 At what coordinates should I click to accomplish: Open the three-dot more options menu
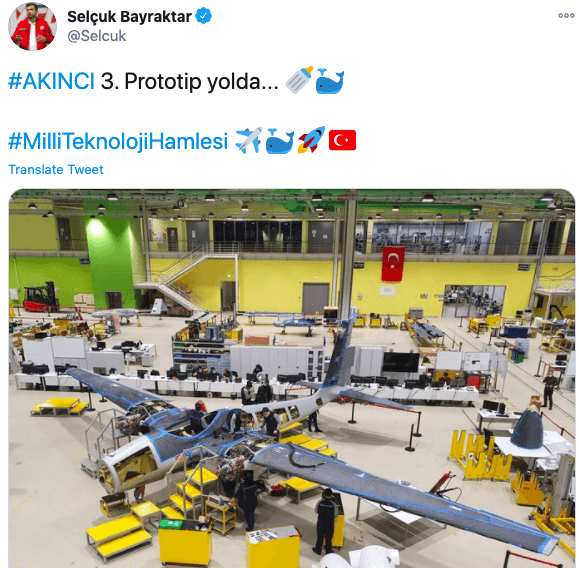click(566, 16)
